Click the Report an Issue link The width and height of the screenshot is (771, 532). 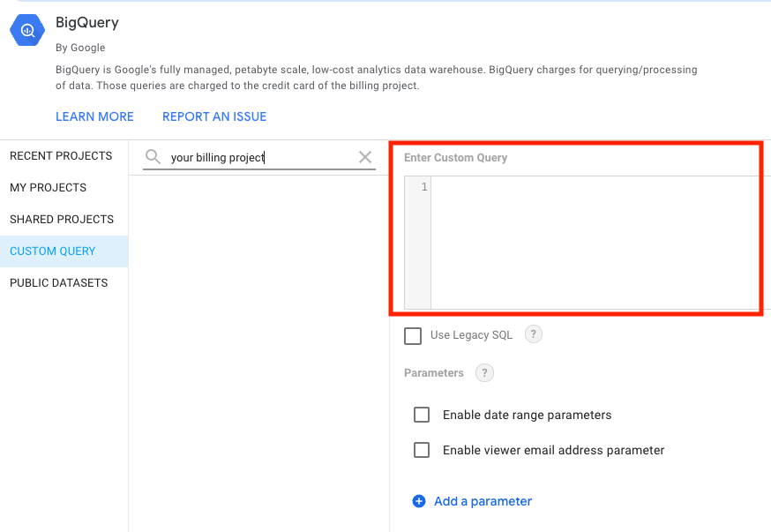point(214,116)
